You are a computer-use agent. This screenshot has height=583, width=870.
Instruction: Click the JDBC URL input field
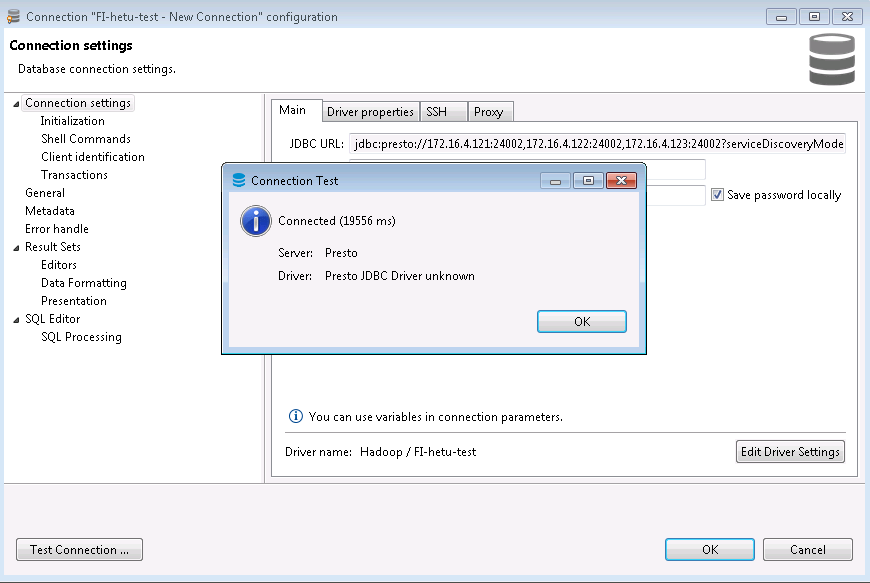(x=597, y=144)
